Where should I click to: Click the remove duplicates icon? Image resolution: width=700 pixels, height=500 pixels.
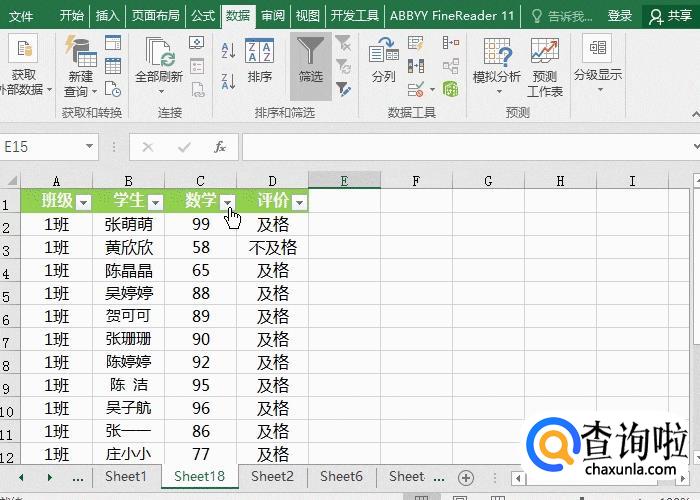(x=416, y=66)
